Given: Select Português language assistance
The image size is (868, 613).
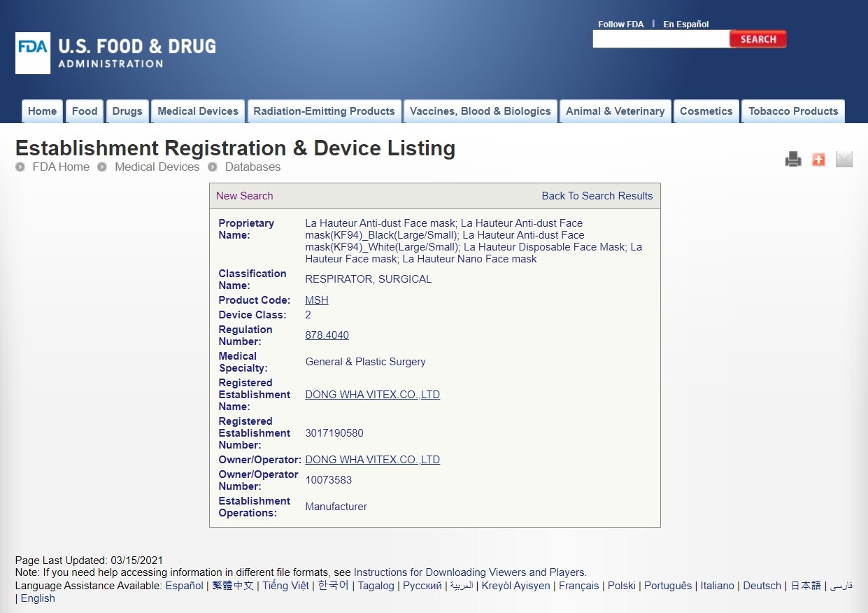Looking at the screenshot, I should pyautogui.click(x=668, y=586).
